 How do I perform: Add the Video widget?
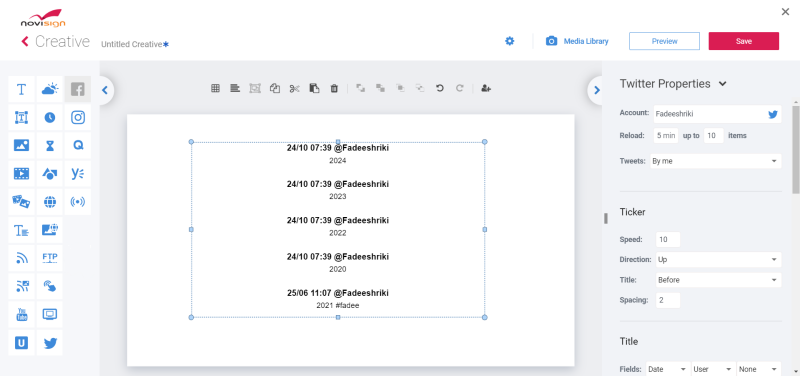coord(21,173)
